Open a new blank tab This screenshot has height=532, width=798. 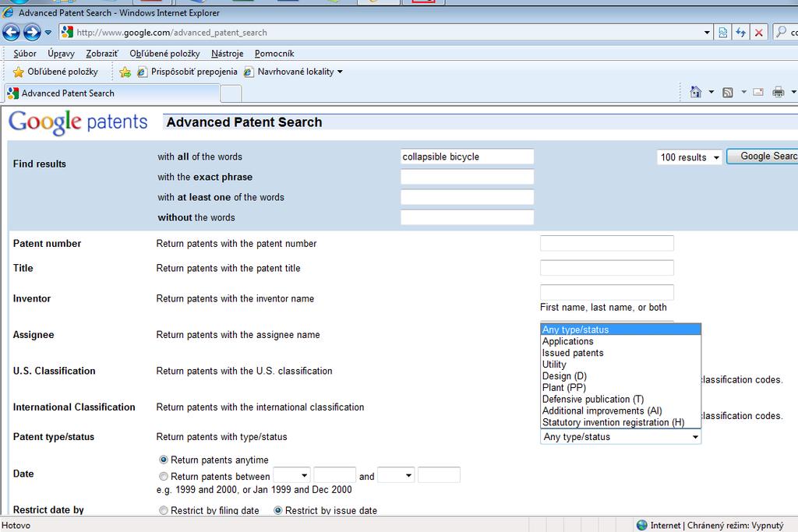(231, 93)
